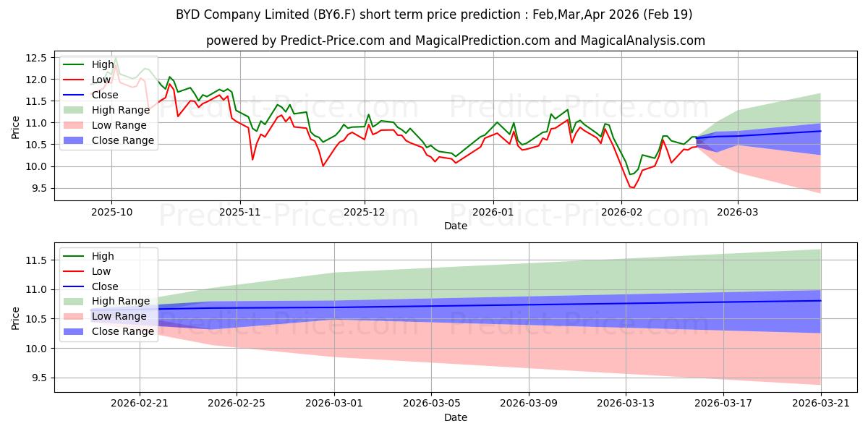Screen dimensions: 868x434
Task: Select the Low legend entry in bottom chart
Action: coord(101,271)
